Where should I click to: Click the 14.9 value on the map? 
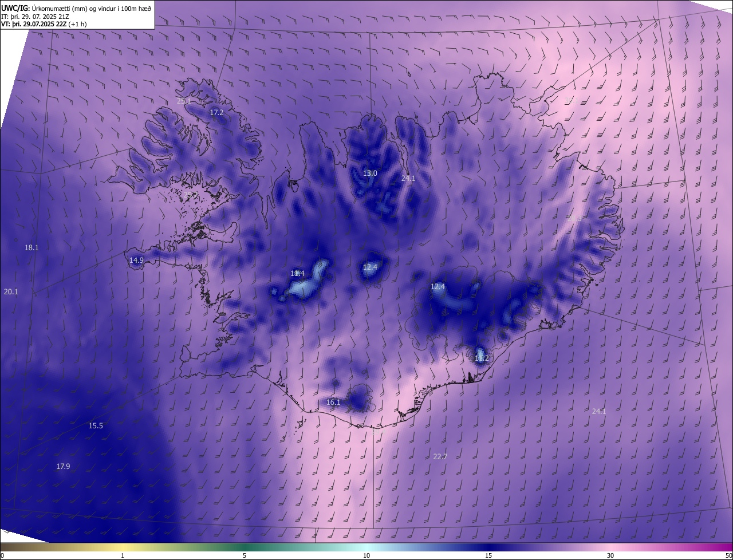(136, 260)
